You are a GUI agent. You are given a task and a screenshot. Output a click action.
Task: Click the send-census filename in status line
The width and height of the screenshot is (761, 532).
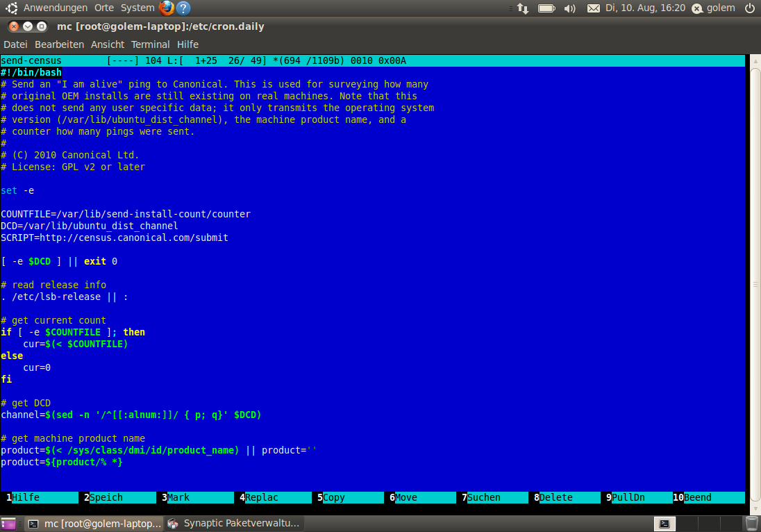[31, 60]
